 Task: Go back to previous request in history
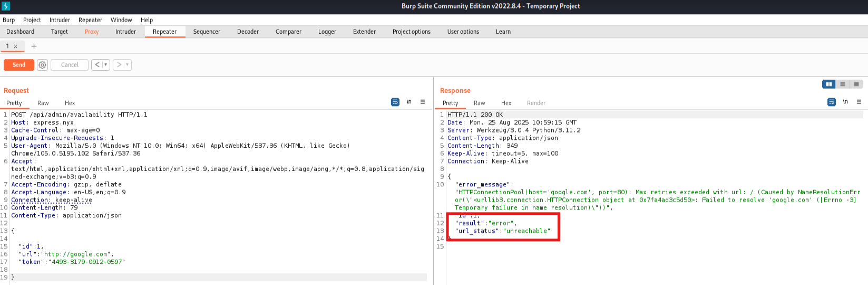pyautogui.click(x=97, y=65)
